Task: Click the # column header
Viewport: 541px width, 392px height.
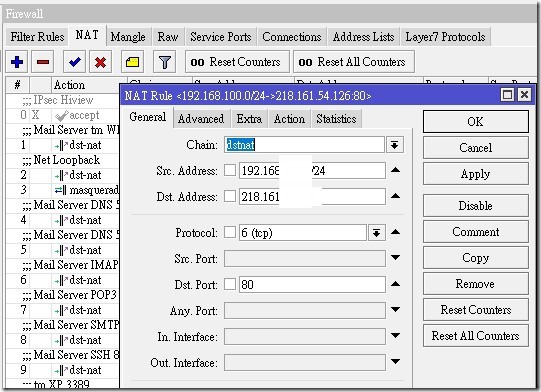Action: tap(18, 85)
